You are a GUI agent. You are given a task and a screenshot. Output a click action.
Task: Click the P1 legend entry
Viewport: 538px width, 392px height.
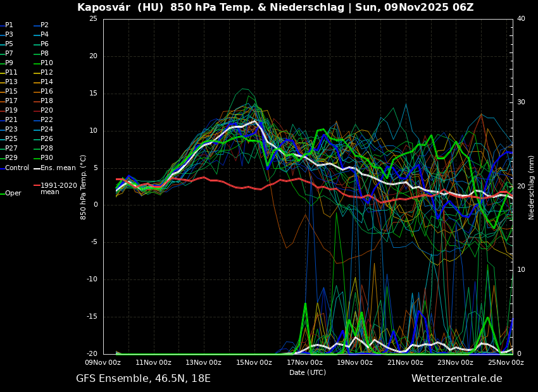pyautogui.click(x=9, y=25)
